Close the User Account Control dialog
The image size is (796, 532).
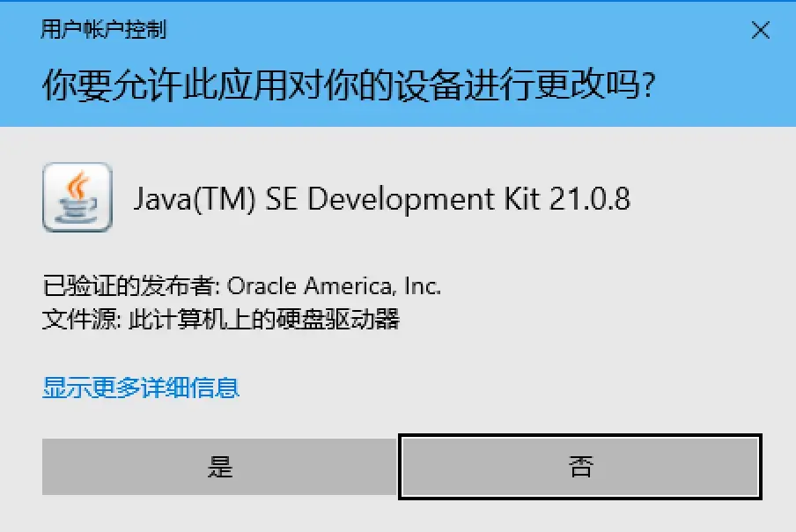[760, 30]
